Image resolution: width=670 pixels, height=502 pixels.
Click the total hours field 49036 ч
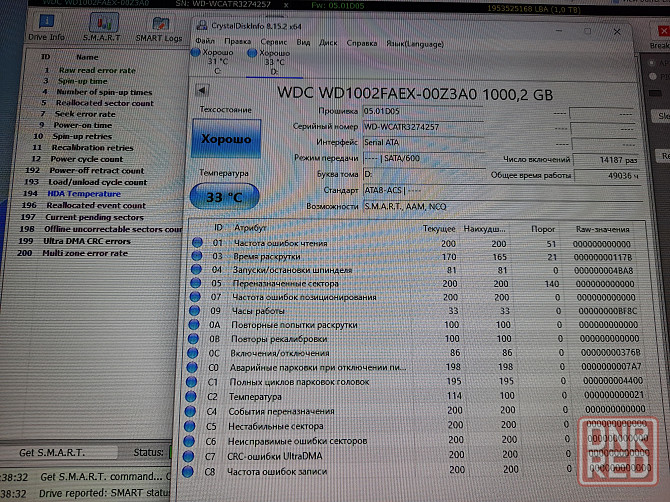coord(607,176)
